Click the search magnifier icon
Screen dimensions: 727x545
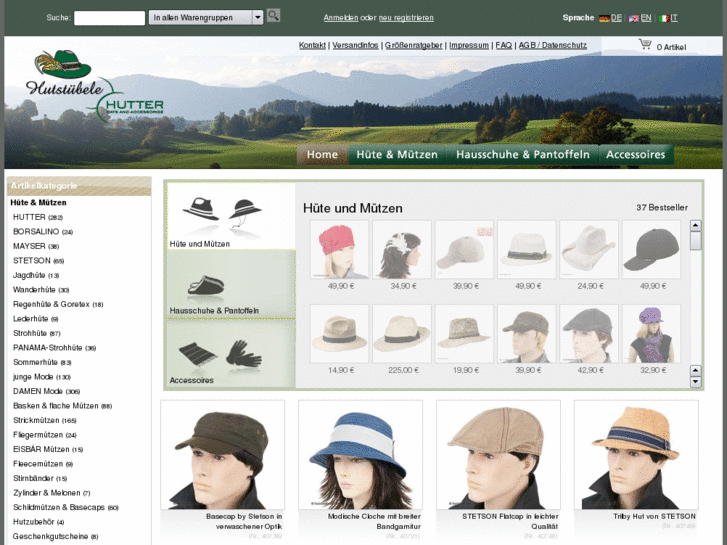pyautogui.click(x=273, y=15)
